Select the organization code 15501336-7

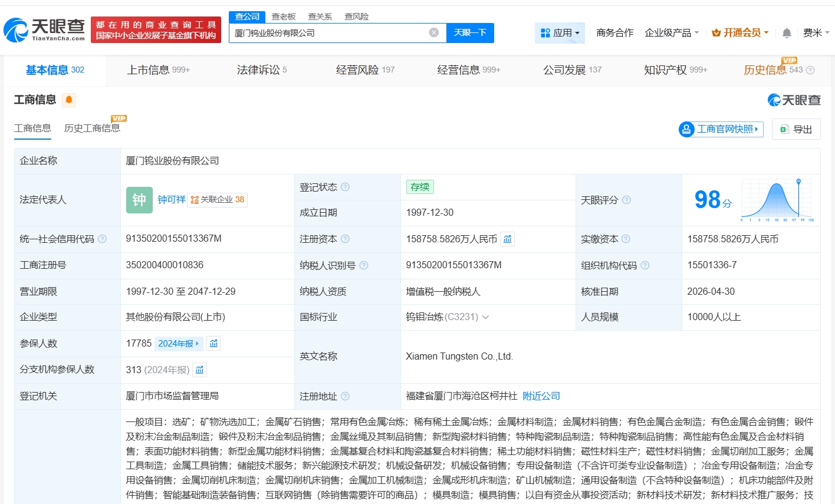[x=712, y=265]
